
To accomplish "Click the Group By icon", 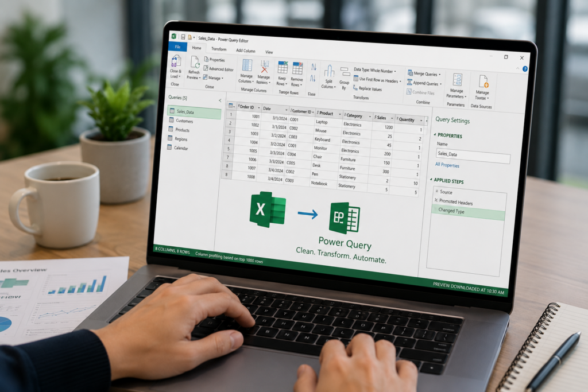I will 345,72.
